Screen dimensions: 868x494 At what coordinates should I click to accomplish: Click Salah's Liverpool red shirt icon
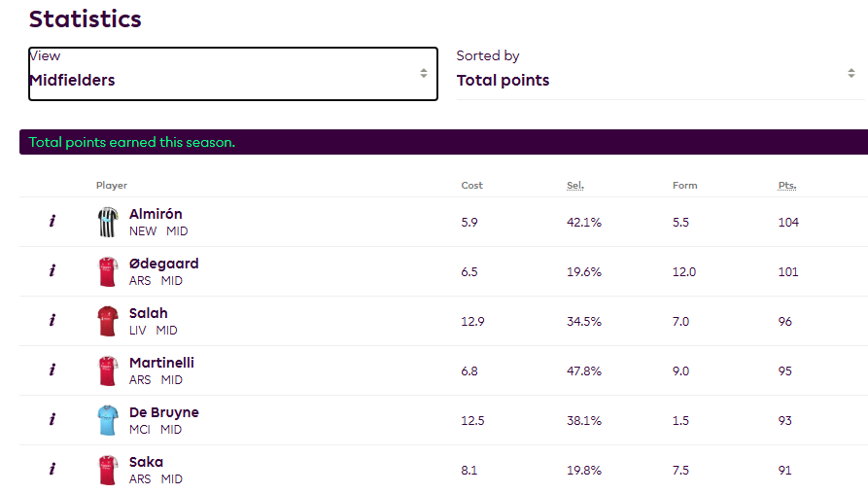[x=108, y=321]
